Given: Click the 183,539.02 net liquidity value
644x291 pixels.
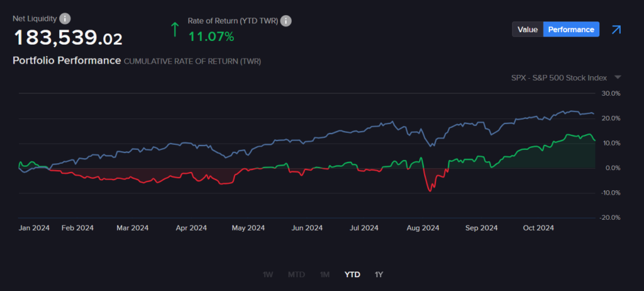Looking at the screenshot, I should (68, 38).
